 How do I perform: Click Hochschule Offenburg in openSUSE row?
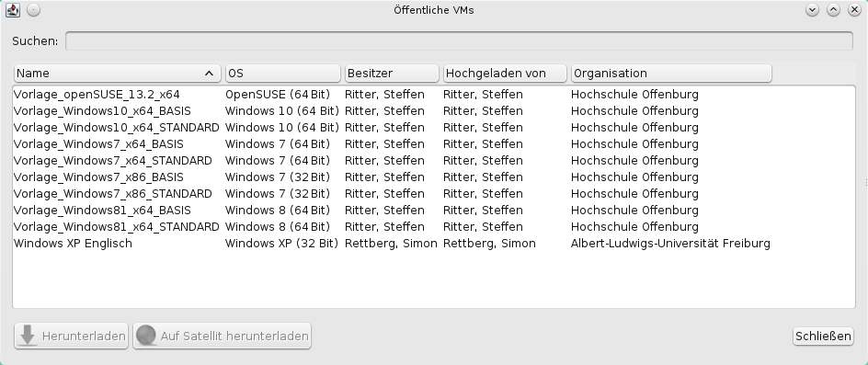click(x=634, y=94)
